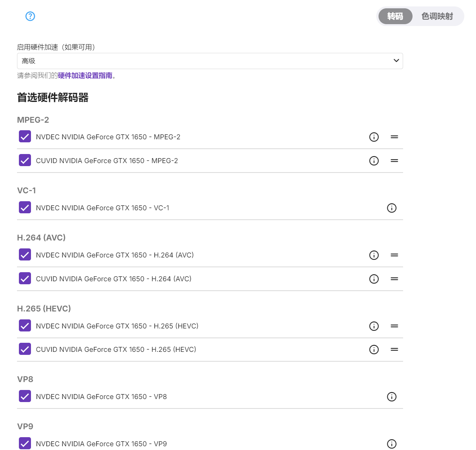Open the 硬件加速设置指南 link
The height and width of the screenshot is (450, 476).
(x=85, y=76)
